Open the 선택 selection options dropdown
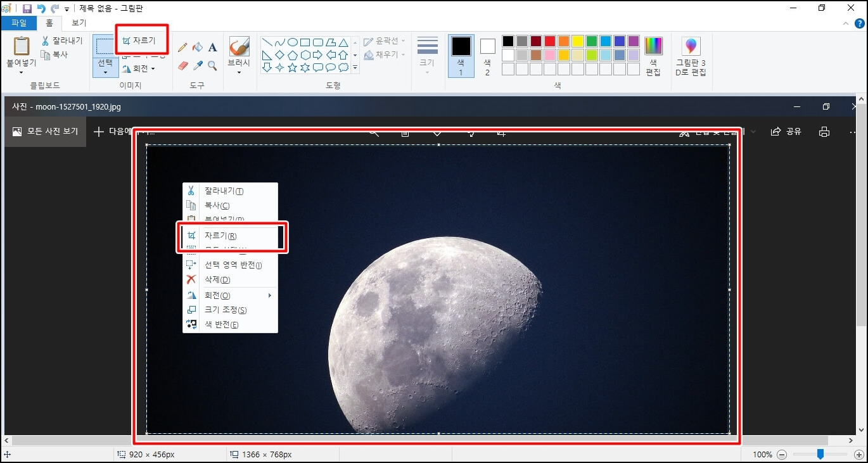 coord(105,67)
